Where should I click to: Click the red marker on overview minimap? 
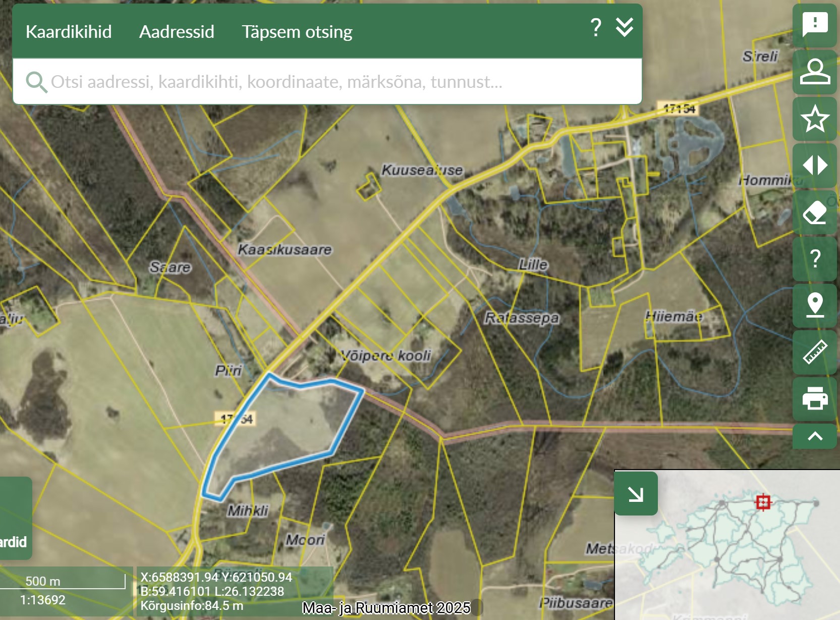click(x=763, y=502)
